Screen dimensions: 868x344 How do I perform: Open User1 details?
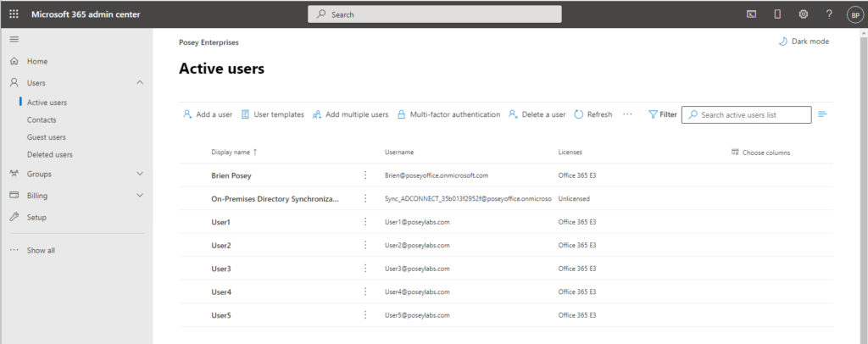point(221,222)
